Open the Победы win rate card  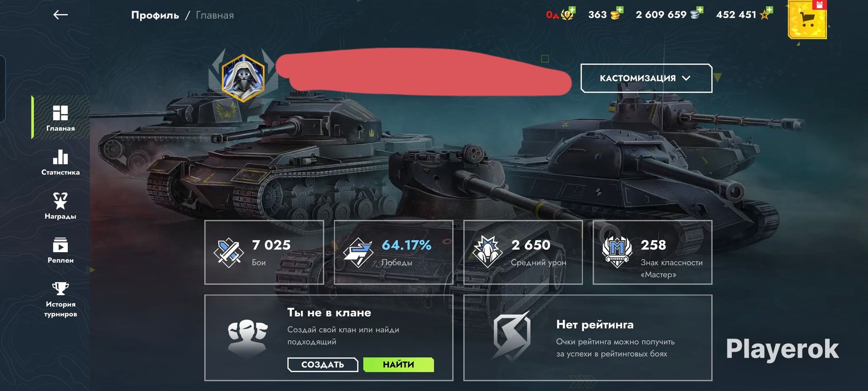coord(393,252)
